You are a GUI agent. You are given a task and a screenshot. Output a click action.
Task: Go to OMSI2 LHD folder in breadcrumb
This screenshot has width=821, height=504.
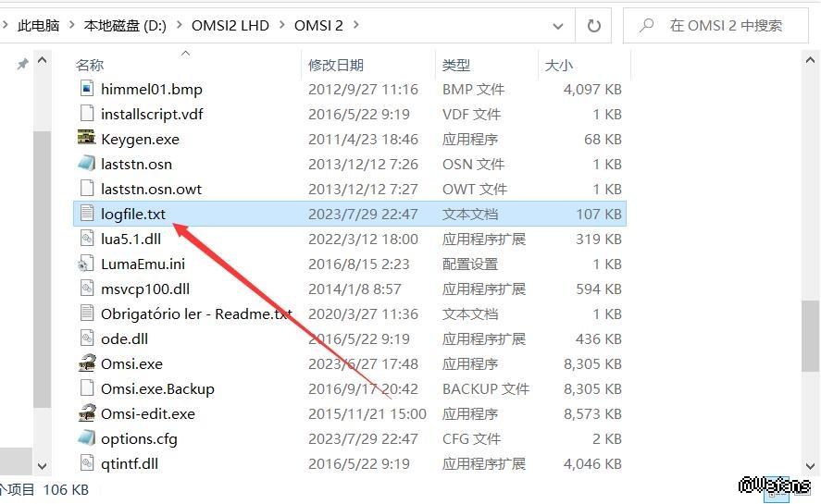(230, 25)
